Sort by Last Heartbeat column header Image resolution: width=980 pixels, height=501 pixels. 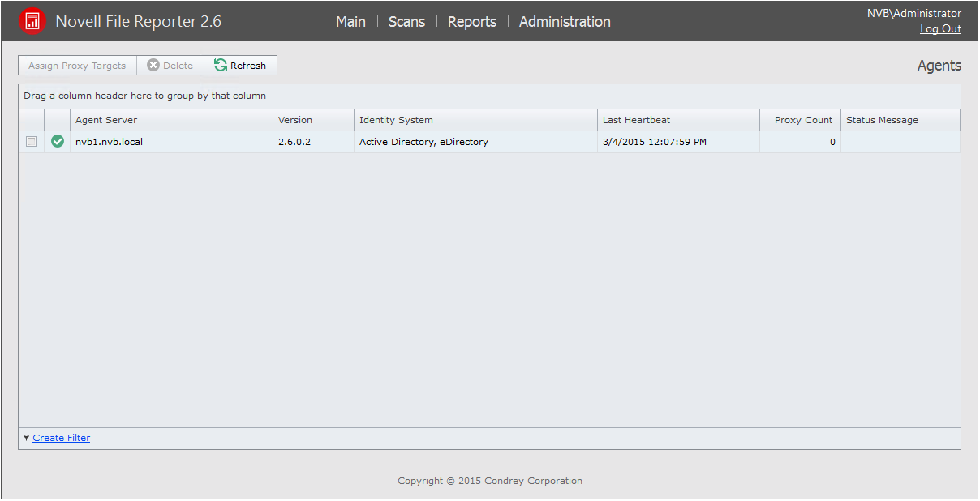(636, 120)
